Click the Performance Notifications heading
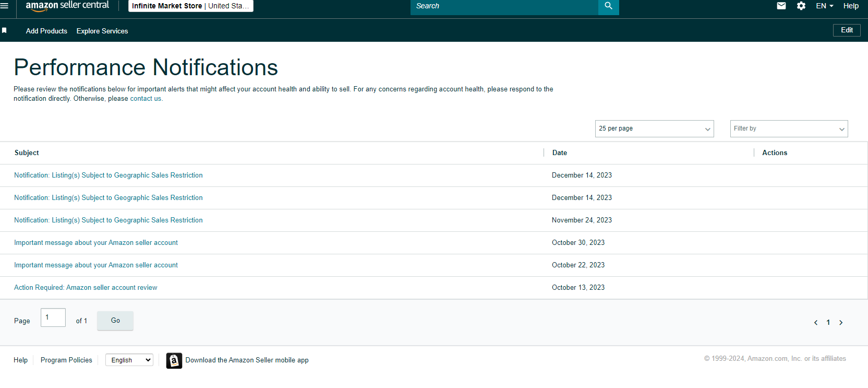The image size is (868, 388). [x=146, y=67]
